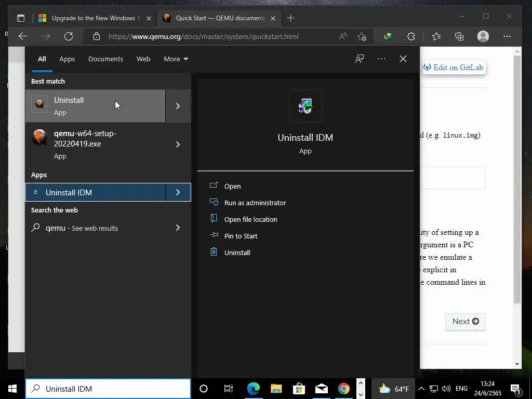Viewport: 532px width, 399px height.
Task: Show hidden system tray icons
Action: pyautogui.click(x=421, y=389)
